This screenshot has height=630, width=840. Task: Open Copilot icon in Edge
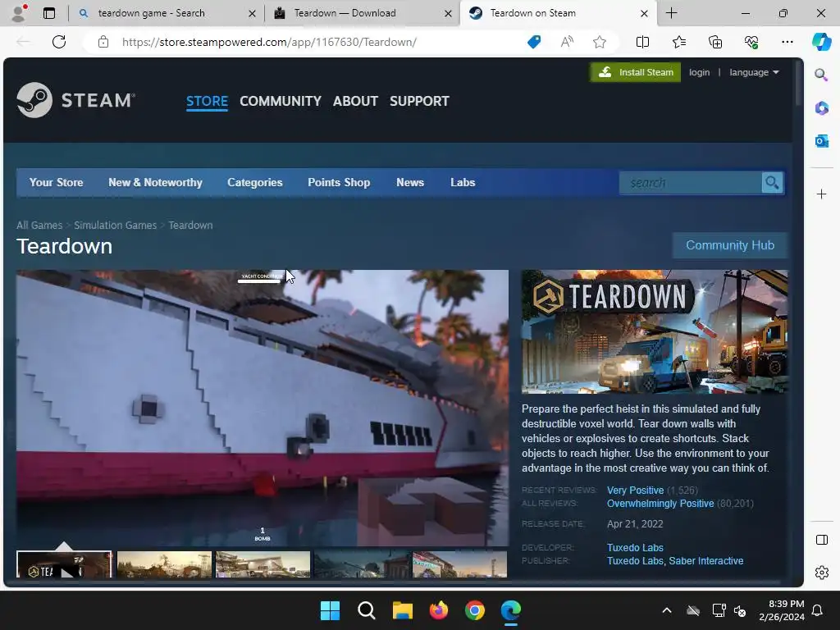(x=821, y=42)
